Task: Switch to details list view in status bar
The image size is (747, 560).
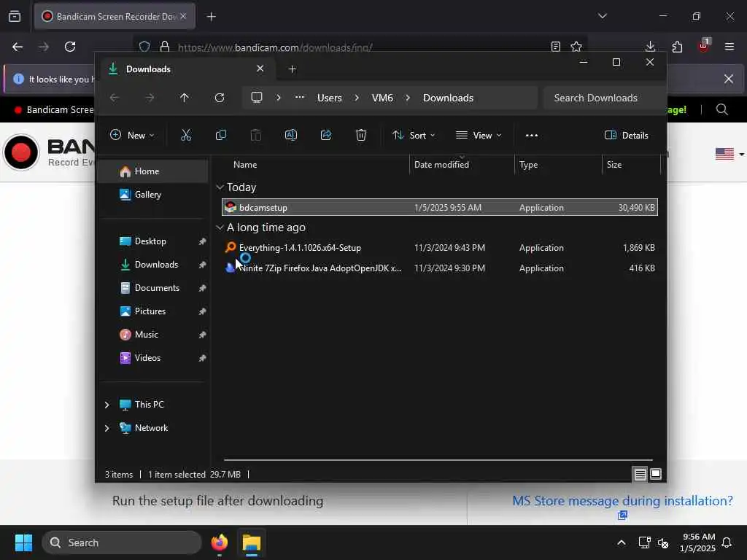Action: [x=640, y=474]
